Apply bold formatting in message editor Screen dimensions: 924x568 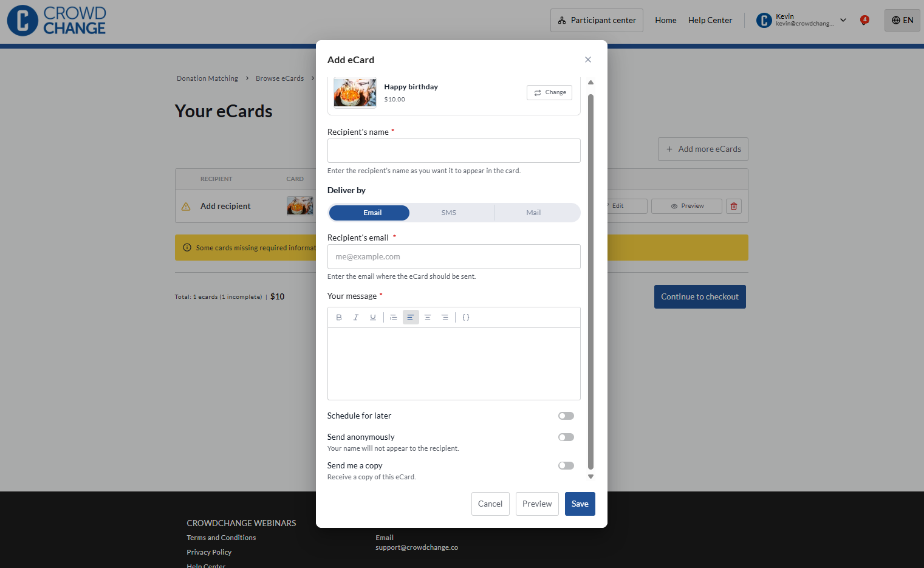tap(339, 317)
